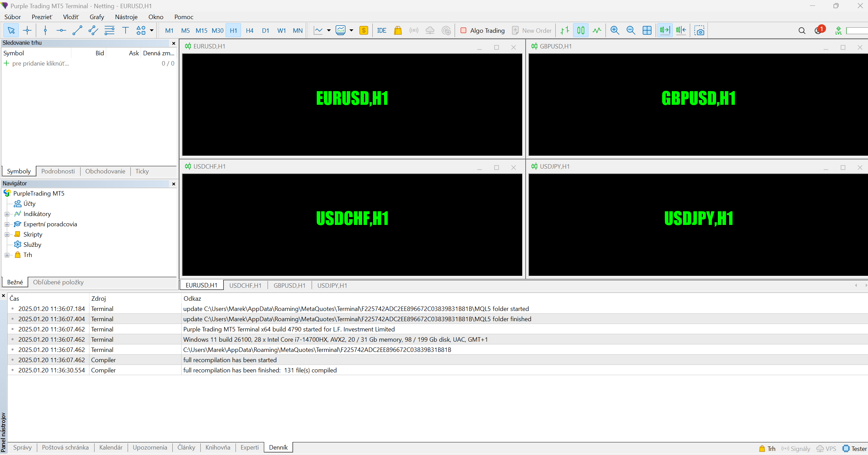
Task: Pick the trendline drawing tool
Action: pyautogui.click(x=77, y=30)
